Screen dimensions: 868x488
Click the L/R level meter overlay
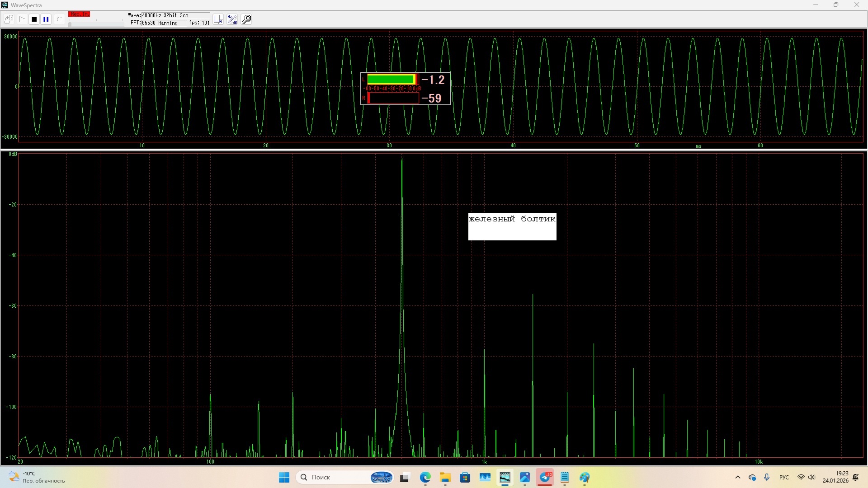(405, 89)
